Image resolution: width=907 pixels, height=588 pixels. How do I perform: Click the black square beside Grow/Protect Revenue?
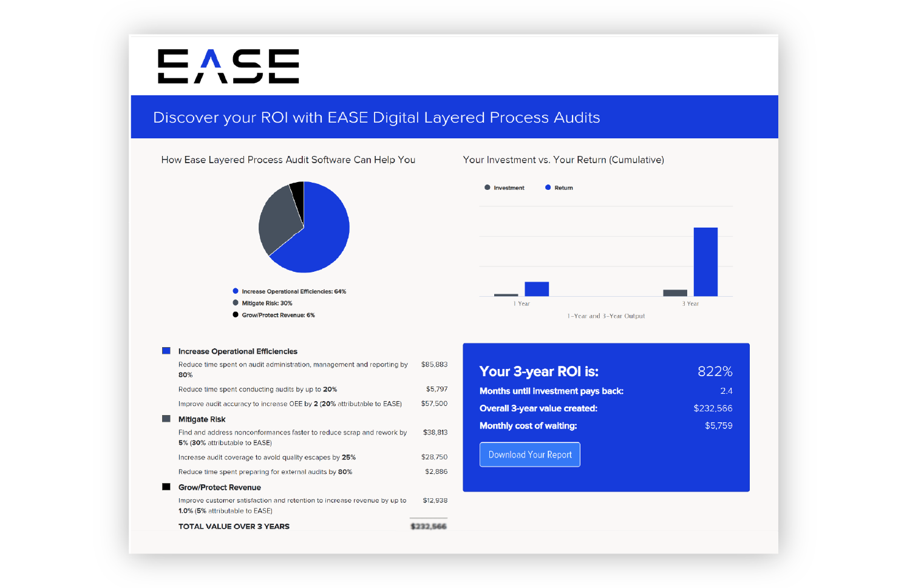(166, 486)
